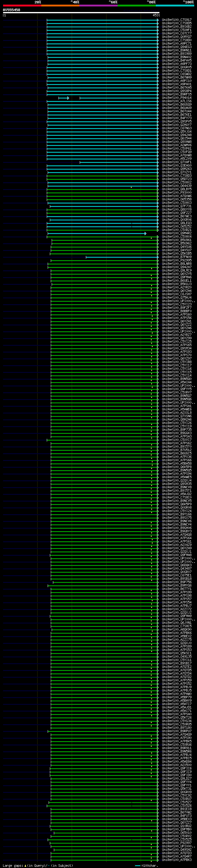This screenshot has height=868, width=197.
Task: Select the UniRef100_Q2HUY7 label
Action: (x=177, y=125)
